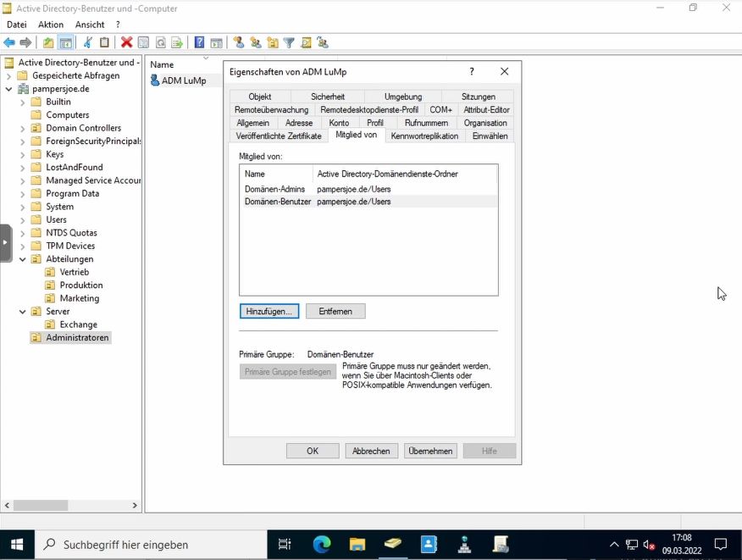Create a new user via toolbar icon
This screenshot has width=742, height=560.
click(x=239, y=42)
